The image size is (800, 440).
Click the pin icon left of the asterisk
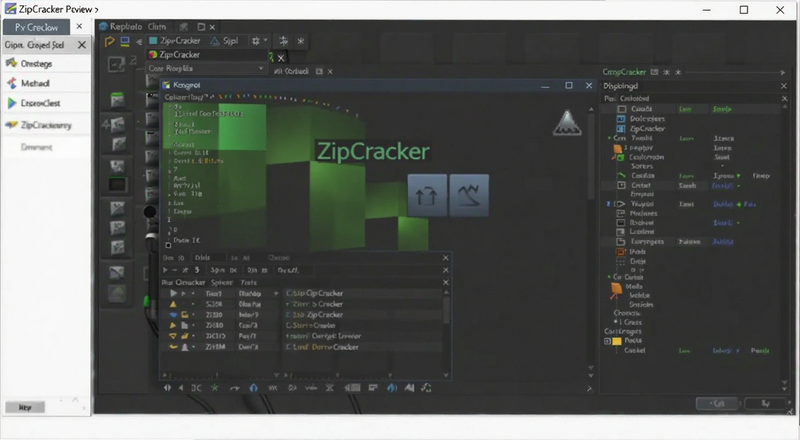pyautogui.click(x=284, y=41)
